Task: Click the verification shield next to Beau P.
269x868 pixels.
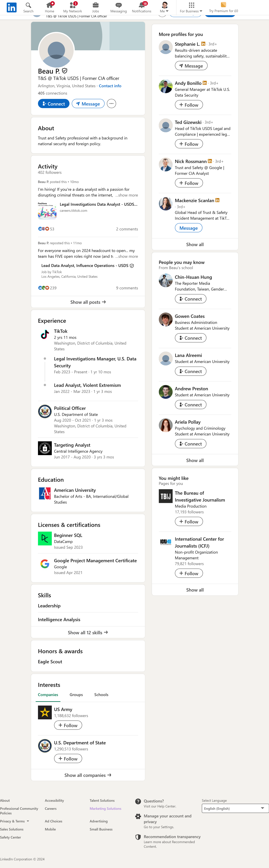Action: pyautogui.click(x=65, y=71)
